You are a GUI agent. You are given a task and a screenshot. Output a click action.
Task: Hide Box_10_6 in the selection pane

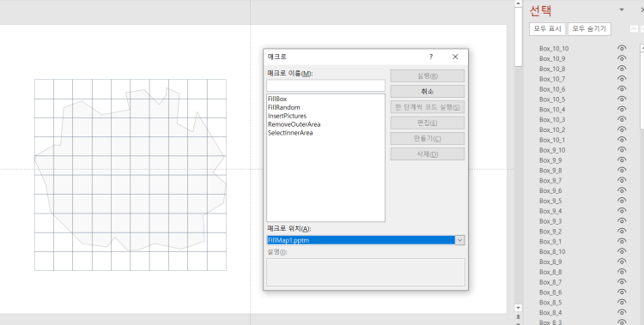pos(622,89)
